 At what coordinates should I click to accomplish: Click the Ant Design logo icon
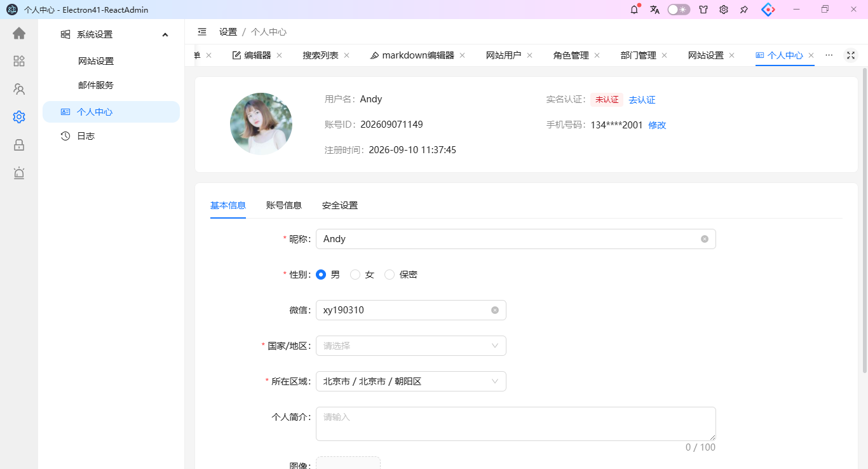tap(768, 10)
